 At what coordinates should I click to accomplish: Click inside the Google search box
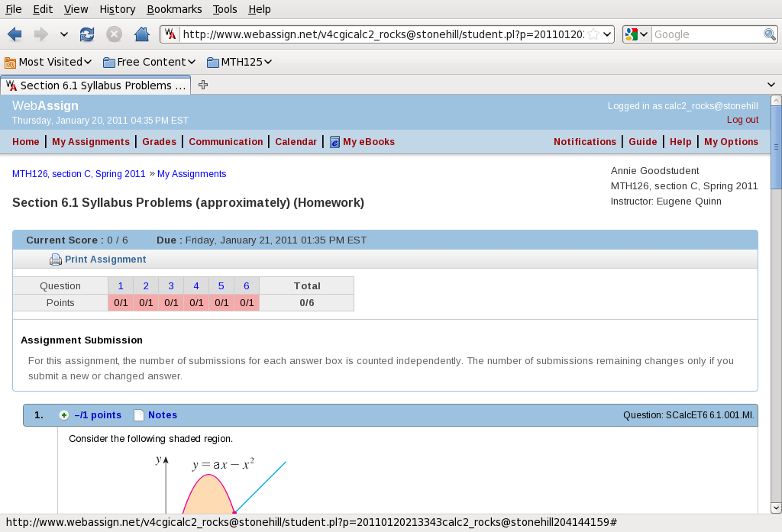coord(706,34)
